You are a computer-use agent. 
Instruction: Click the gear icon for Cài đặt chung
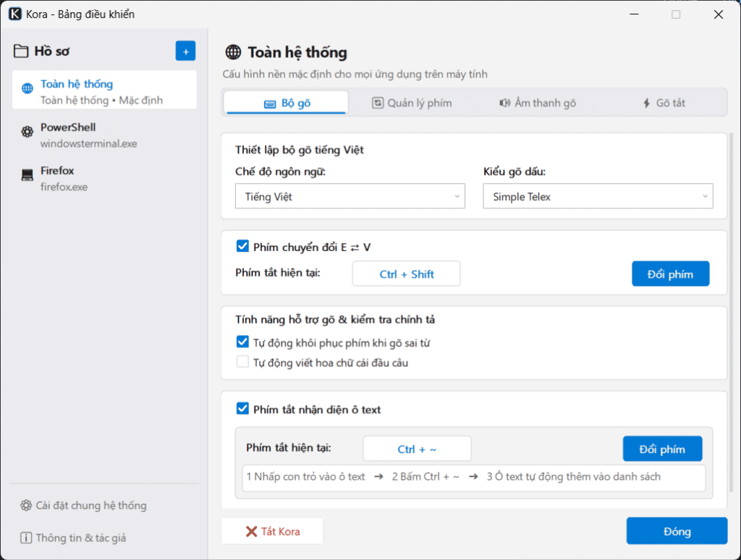tap(26, 506)
